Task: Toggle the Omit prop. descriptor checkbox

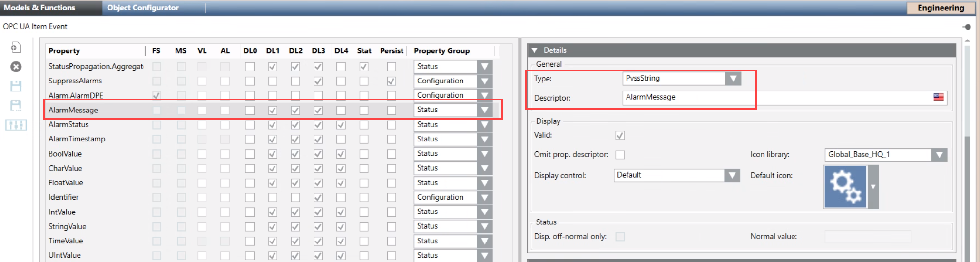Action: [620, 155]
